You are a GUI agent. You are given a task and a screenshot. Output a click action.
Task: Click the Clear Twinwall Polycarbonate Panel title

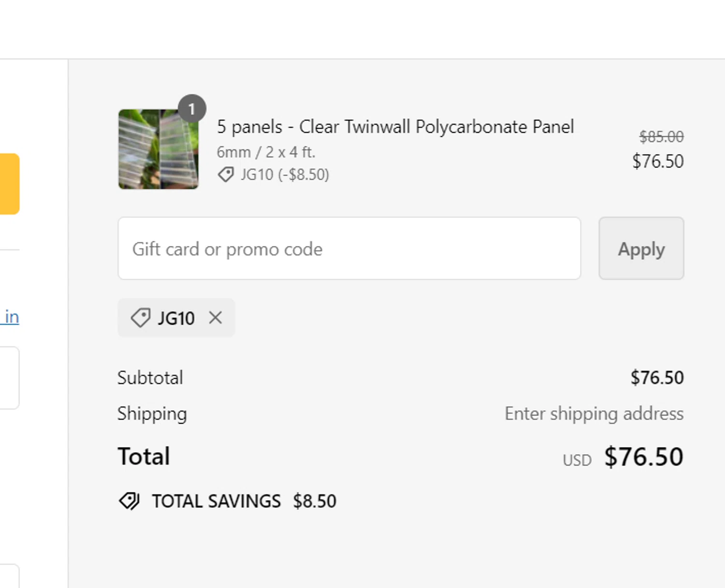(395, 127)
